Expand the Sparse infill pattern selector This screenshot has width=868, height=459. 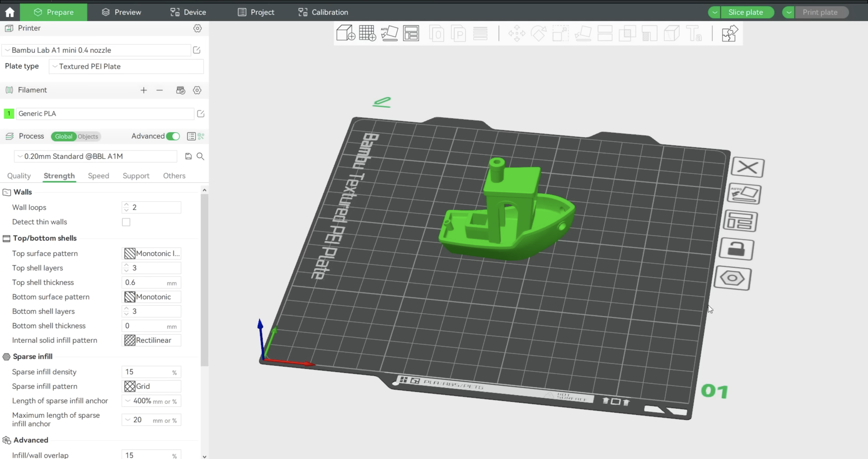pos(151,386)
